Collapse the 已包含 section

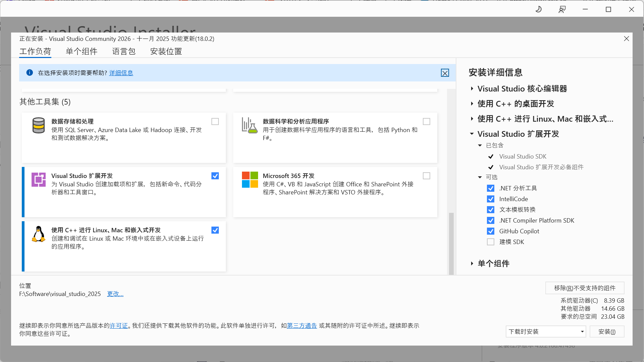[480, 145]
